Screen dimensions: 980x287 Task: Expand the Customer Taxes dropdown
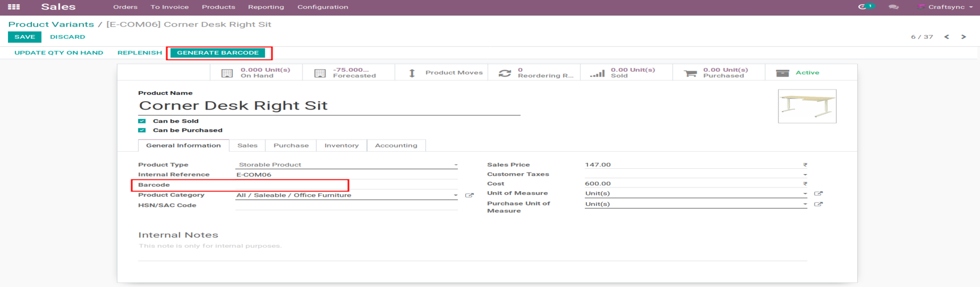(x=696, y=174)
